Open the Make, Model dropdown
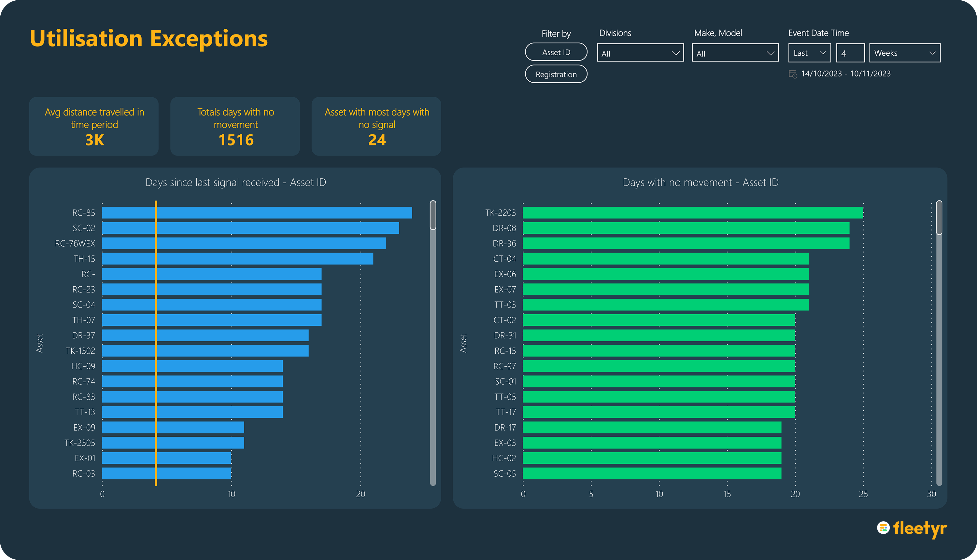The image size is (977, 560). (x=735, y=53)
